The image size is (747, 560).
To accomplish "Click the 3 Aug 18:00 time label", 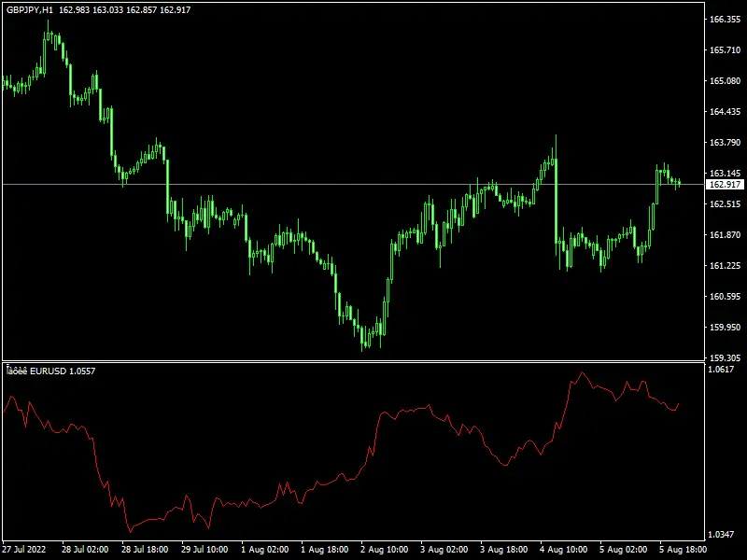I will click(503, 549).
